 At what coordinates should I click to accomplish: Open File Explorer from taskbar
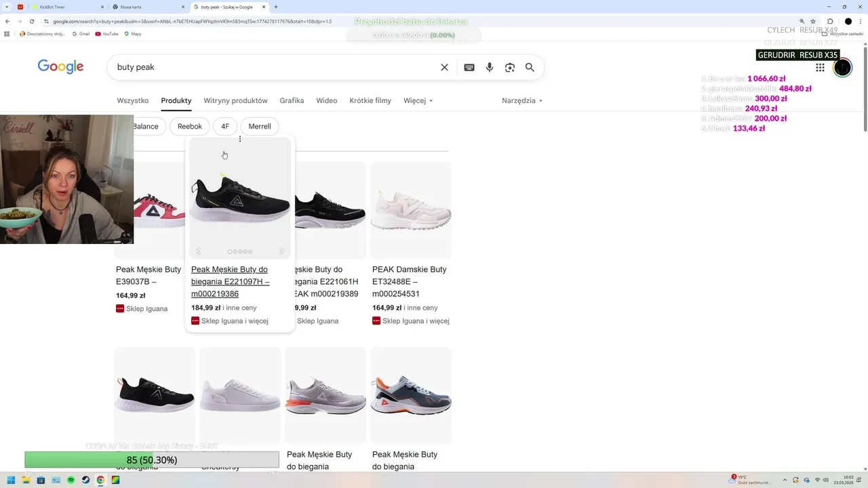coord(26,480)
